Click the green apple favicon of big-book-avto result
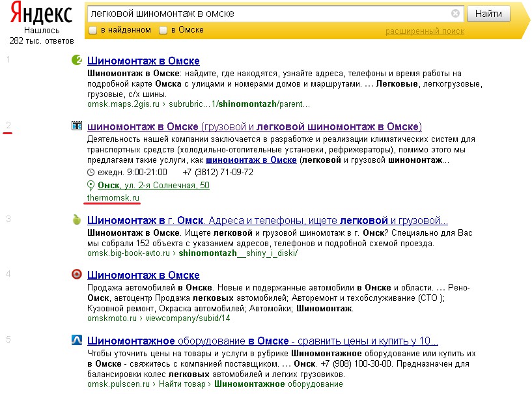532x394 pixels. pos(77,219)
